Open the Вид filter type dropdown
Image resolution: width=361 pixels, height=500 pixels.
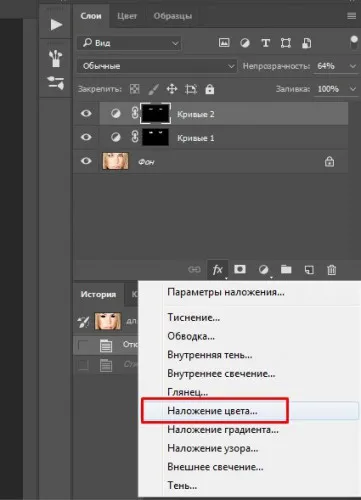click(129, 43)
